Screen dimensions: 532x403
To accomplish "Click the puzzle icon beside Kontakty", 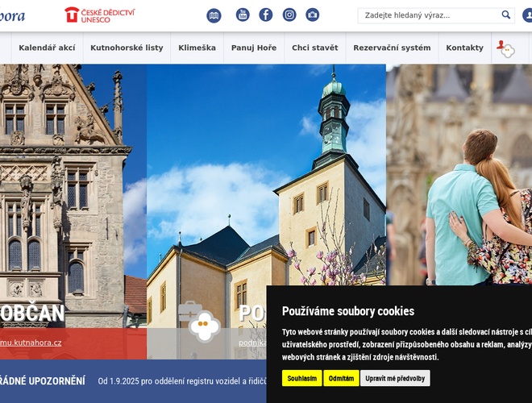I will click(505, 48).
